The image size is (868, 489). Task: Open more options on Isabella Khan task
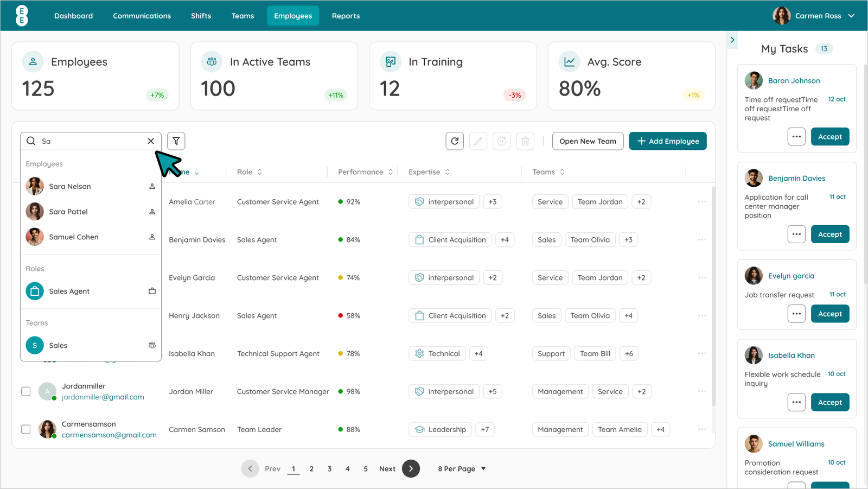[x=796, y=403]
